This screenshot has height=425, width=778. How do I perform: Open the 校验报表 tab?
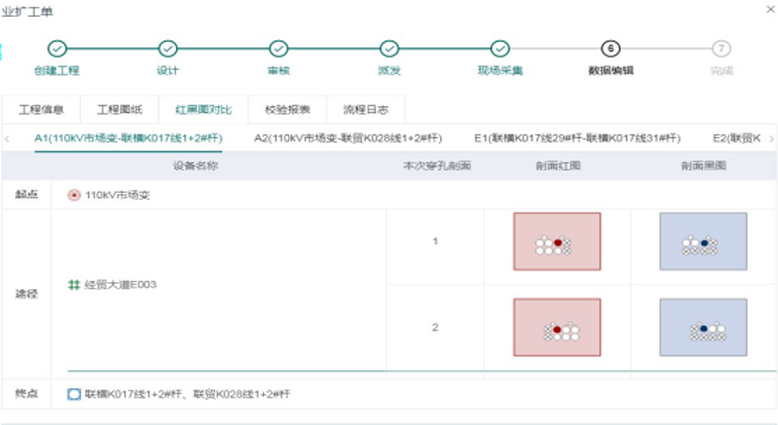point(287,110)
